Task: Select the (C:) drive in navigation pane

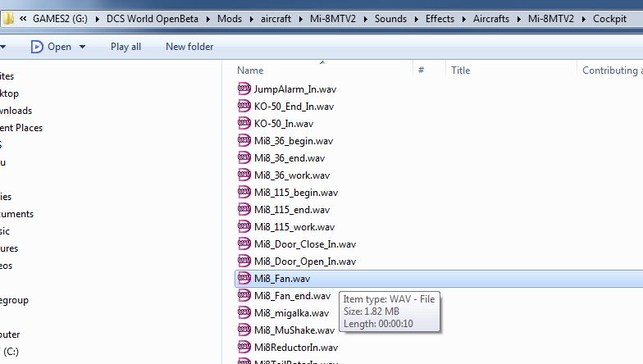Action: tap(10, 352)
